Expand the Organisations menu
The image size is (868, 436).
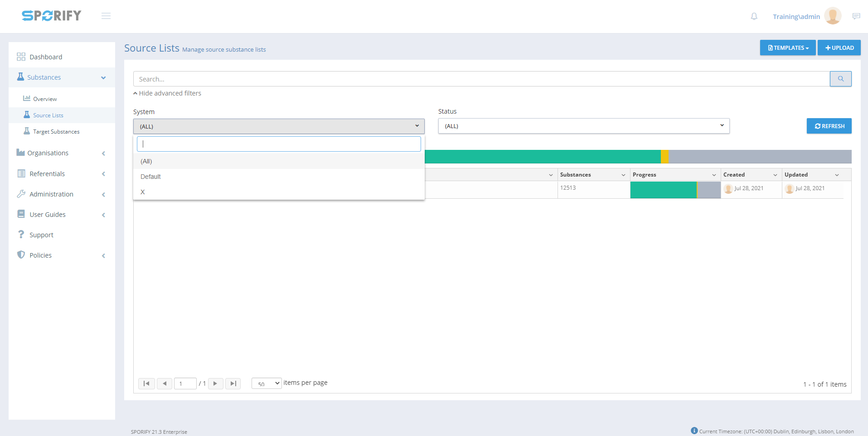coord(61,153)
